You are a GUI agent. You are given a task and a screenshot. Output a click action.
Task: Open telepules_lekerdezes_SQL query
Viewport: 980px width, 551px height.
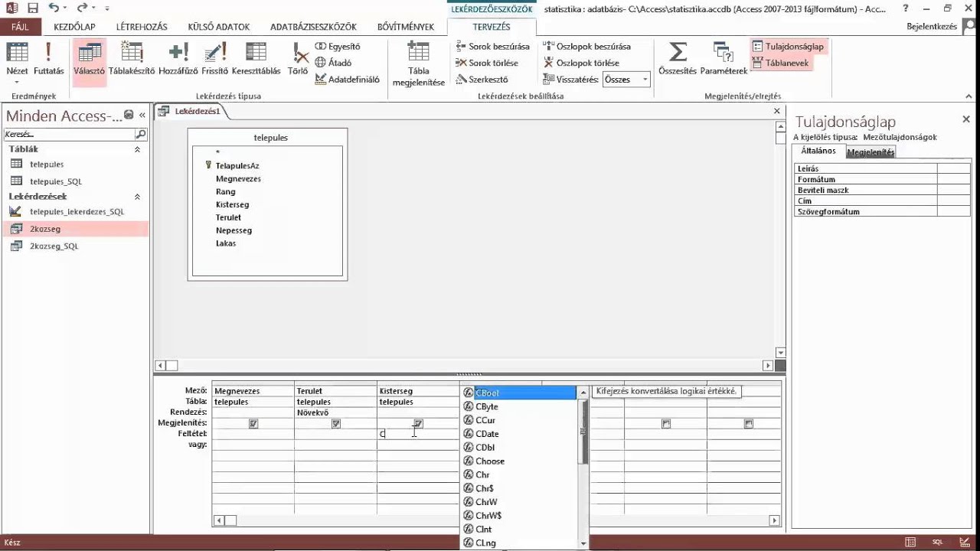[x=75, y=211]
